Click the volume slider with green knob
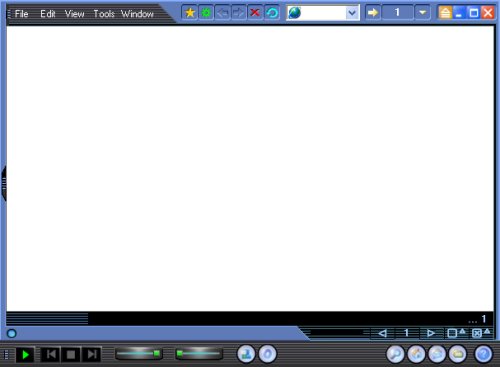Image resolution: width=500 pixels, height=367 pixels. pyautogui.click(x=139, y=354)
